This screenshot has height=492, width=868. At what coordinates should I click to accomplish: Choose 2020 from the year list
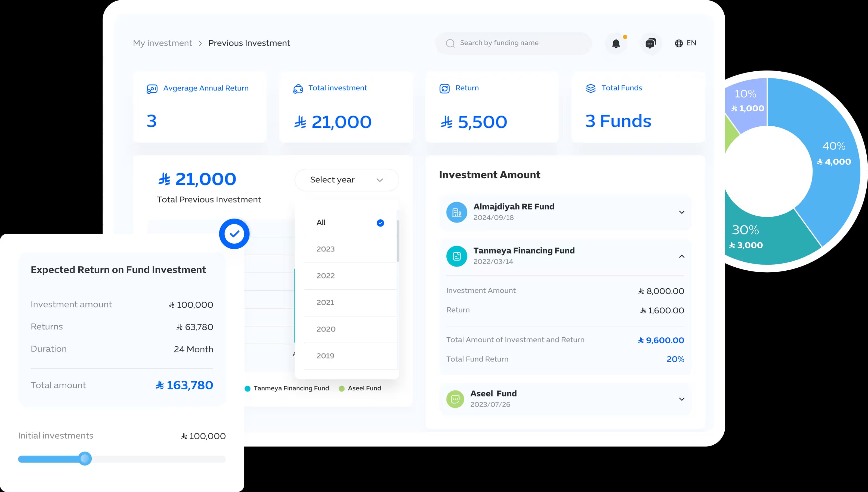coord(350,329)
